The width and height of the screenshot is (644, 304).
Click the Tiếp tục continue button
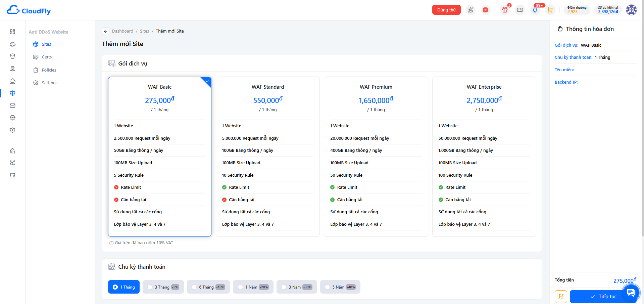point(603,297)
